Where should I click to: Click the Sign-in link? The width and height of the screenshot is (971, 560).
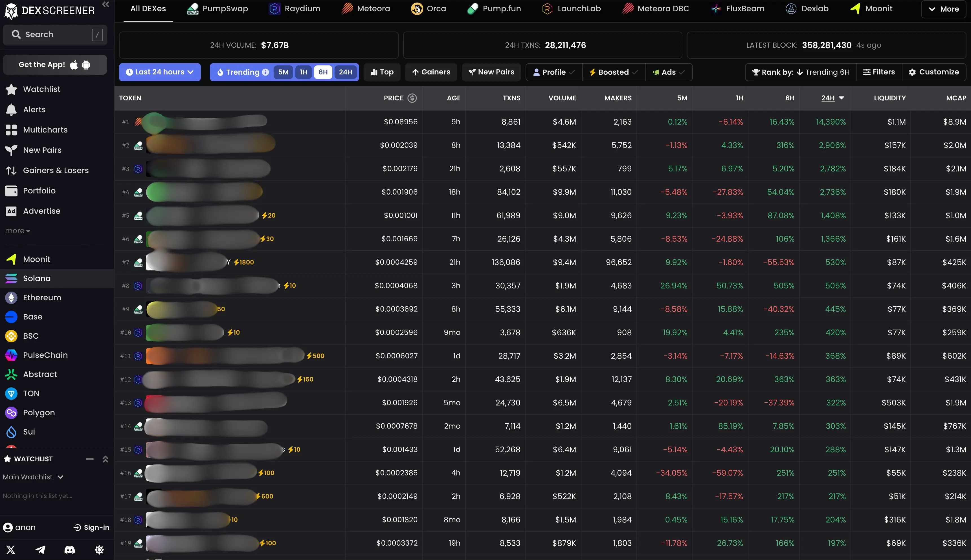92,528
